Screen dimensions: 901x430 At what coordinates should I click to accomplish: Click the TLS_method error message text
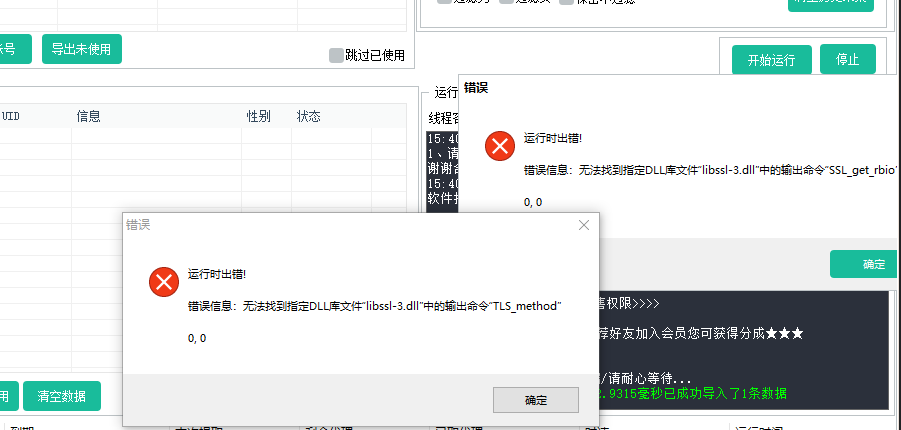coord(374,306)
